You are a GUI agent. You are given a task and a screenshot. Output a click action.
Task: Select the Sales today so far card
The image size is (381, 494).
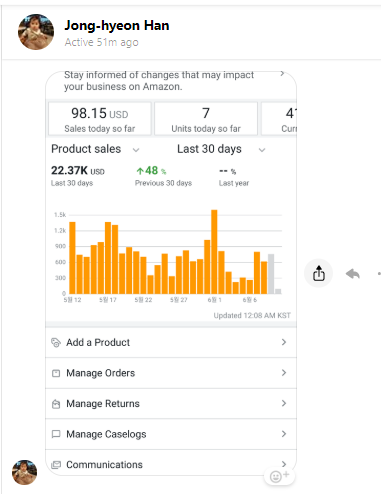point(100,119)
